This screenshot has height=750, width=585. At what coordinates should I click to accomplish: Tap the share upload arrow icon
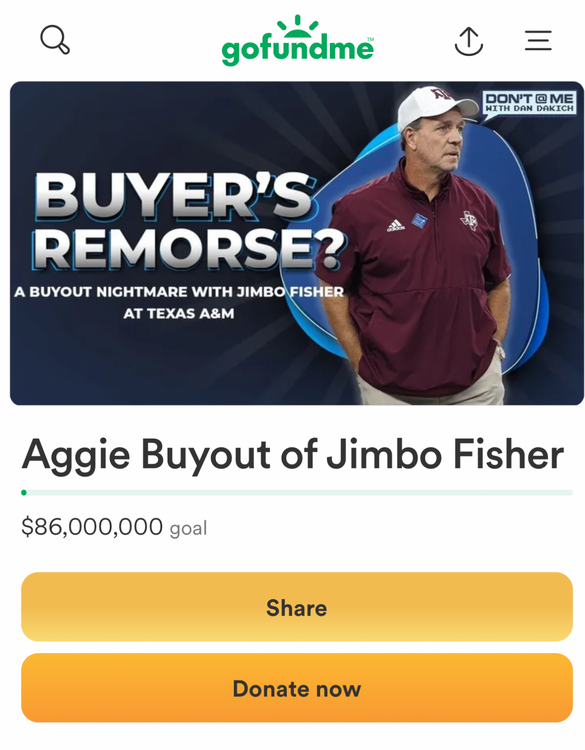tap(468, 41)
